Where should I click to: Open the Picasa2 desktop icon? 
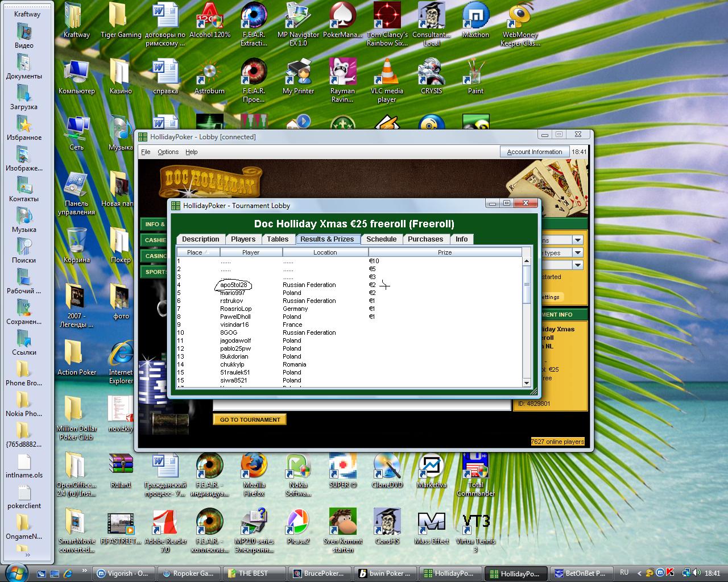coord(298,523)
